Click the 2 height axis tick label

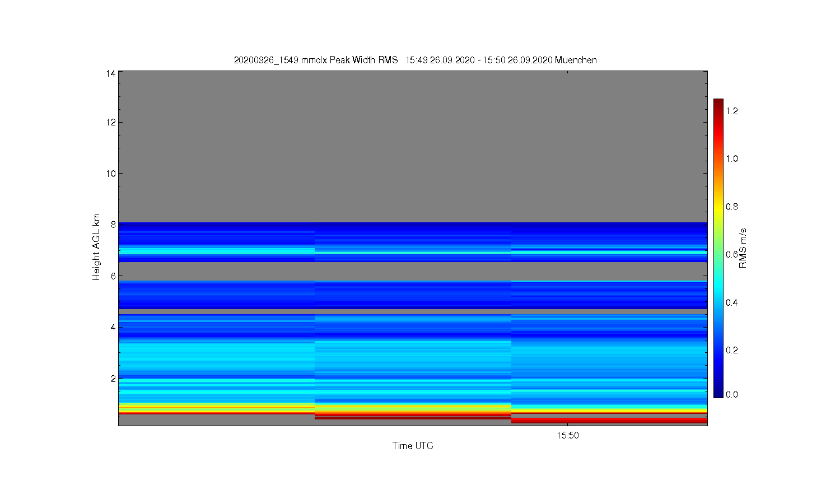[x=113, y=379]
